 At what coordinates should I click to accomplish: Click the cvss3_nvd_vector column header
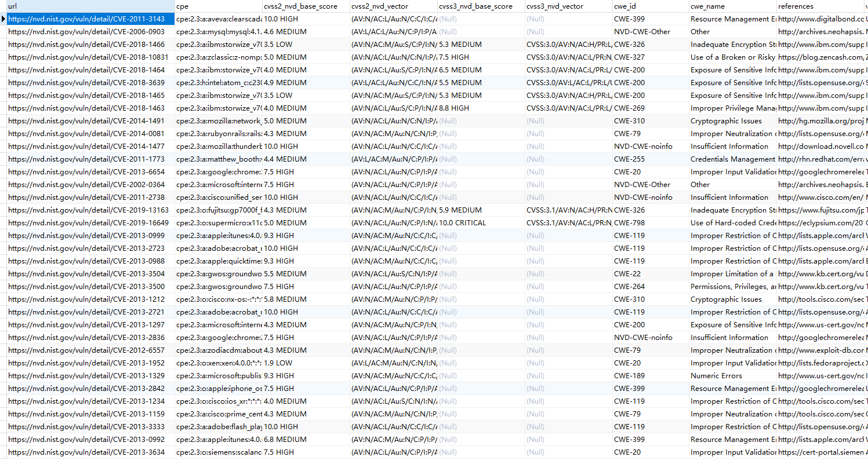(569, 6)
